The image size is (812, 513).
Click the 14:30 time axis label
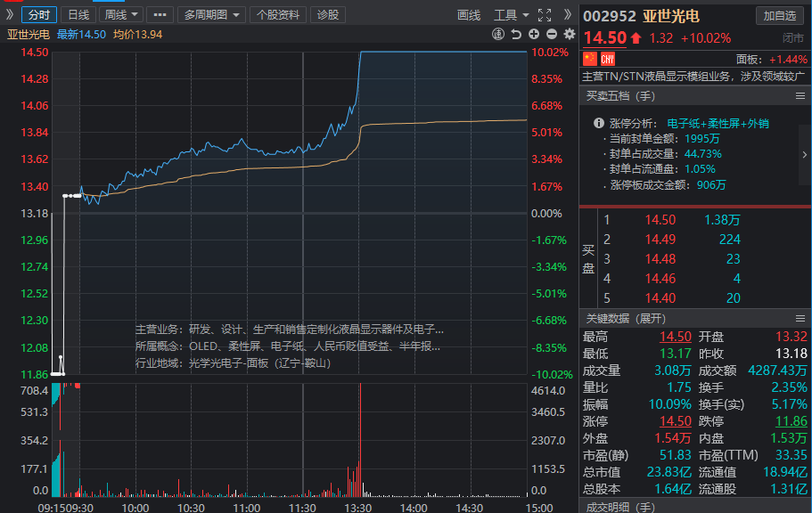click(470, 508)
